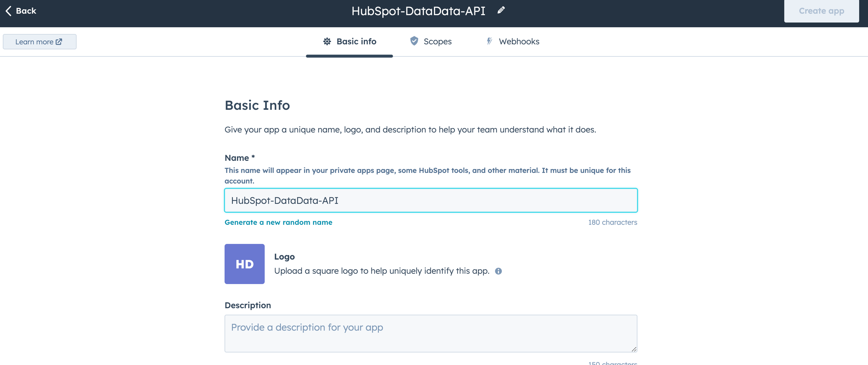Click the pencil edit icon beside app title
Image resolution: width=868 pixels, height=365 pixels.
[501, 10]
